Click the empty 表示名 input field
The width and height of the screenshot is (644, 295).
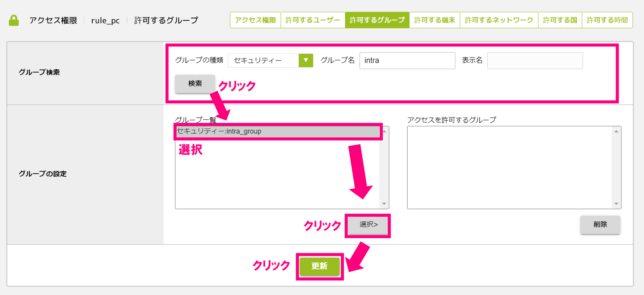(x=535, y=61)
